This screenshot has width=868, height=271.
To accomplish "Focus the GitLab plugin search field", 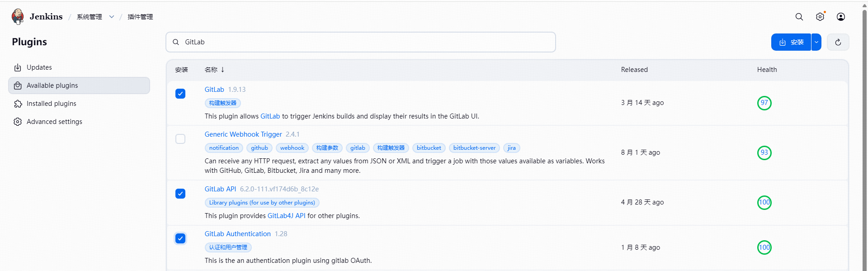I will click(x=361, y=42).
